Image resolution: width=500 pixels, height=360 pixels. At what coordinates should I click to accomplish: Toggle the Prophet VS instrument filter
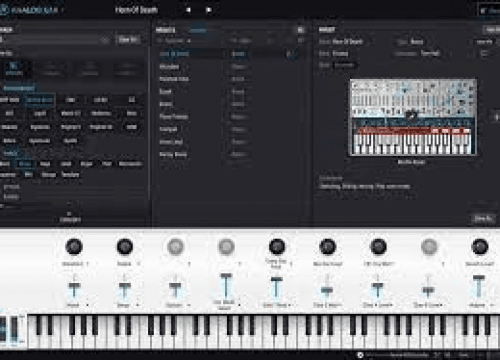click(101, 127)
